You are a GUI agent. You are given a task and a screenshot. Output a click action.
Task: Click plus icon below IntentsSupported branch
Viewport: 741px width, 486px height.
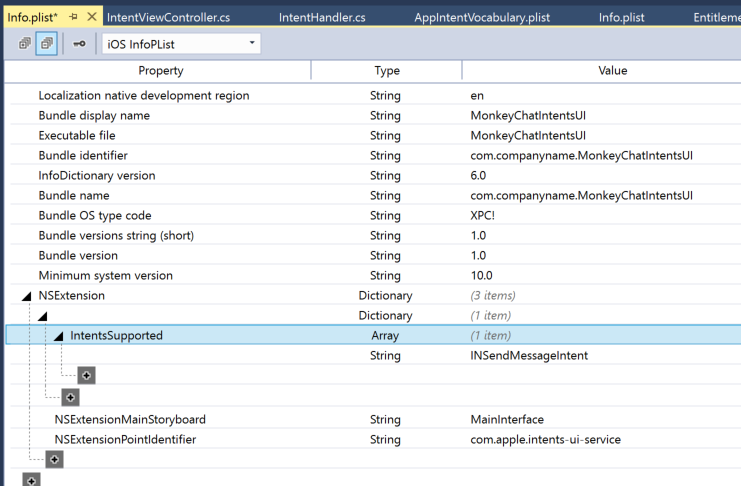[x=70, y=397]
